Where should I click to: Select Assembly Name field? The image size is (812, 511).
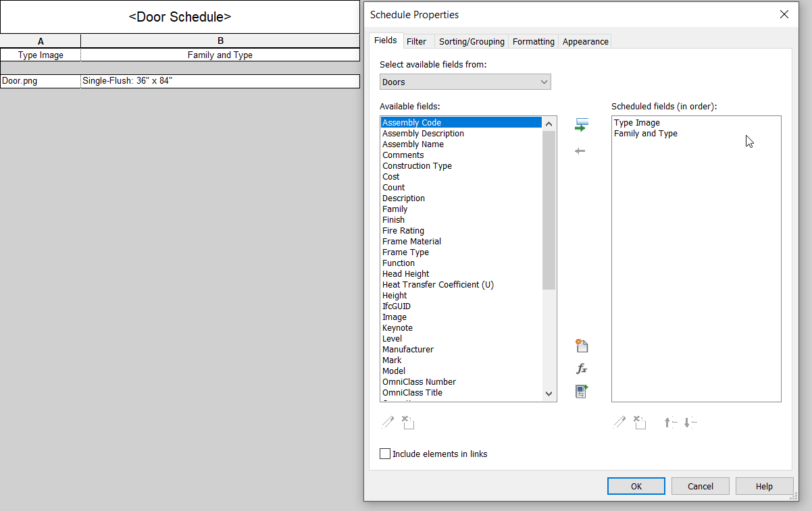[x=461, y=144]
